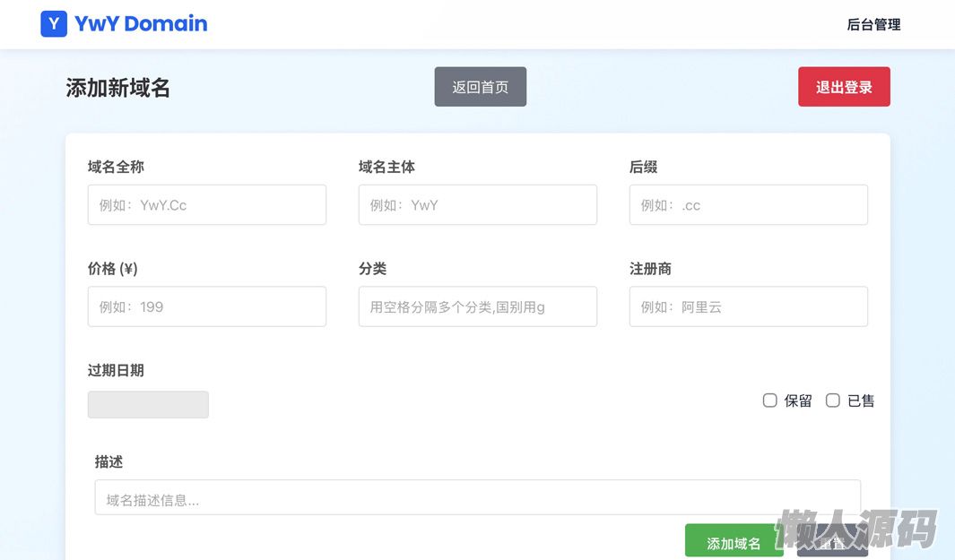Click the 注册商 registrar field
Image resolution: width=955 pixels, height=560 pixels.
click(x=749, y=306)
